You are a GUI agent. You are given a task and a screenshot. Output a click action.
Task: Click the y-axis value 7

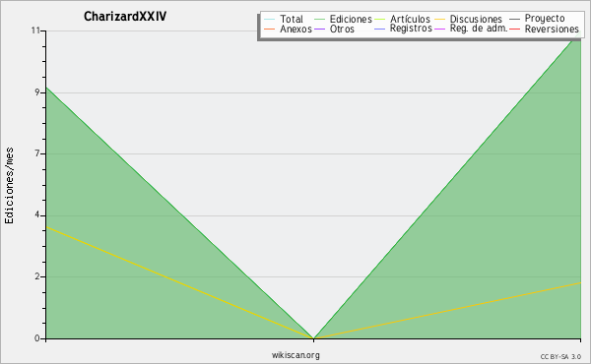pos(37,153)
